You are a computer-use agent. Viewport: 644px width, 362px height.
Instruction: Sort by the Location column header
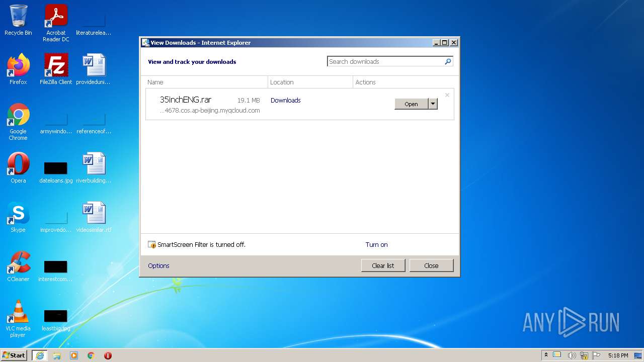(310, 82)
